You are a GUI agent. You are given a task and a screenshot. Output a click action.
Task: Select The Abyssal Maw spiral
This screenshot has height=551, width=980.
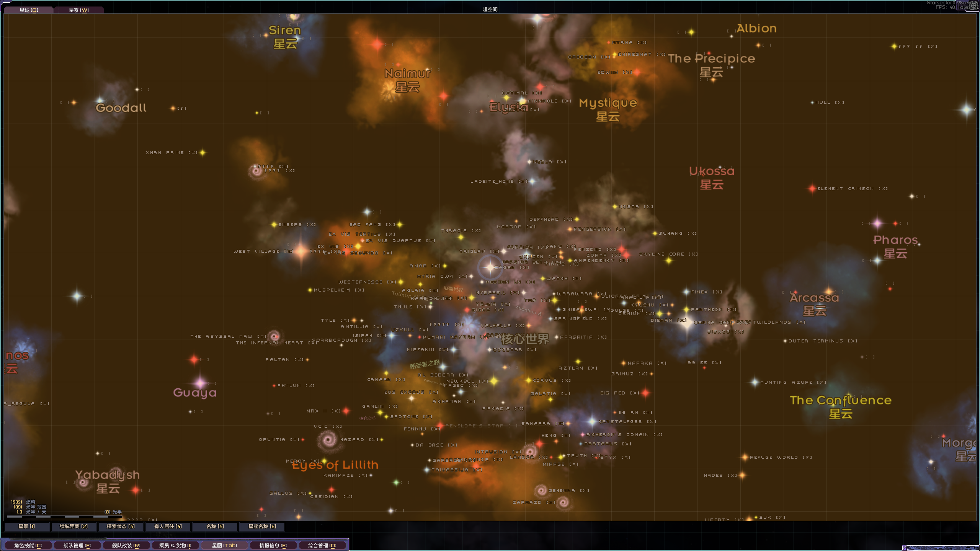point(274,336)
